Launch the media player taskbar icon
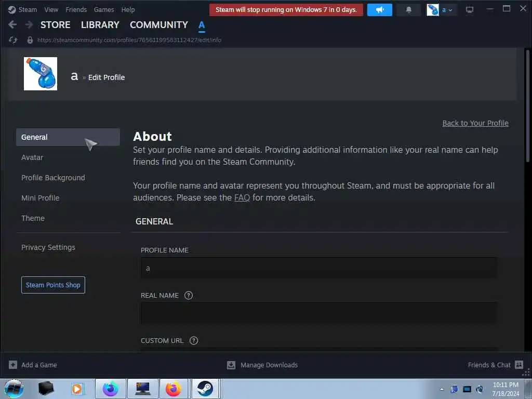 point(77,389)
